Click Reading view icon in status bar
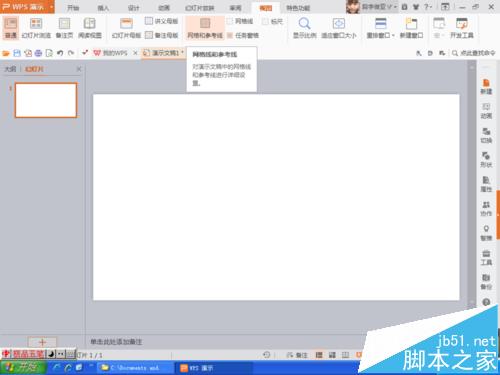 pyautogui.click(x=345, y=355)
